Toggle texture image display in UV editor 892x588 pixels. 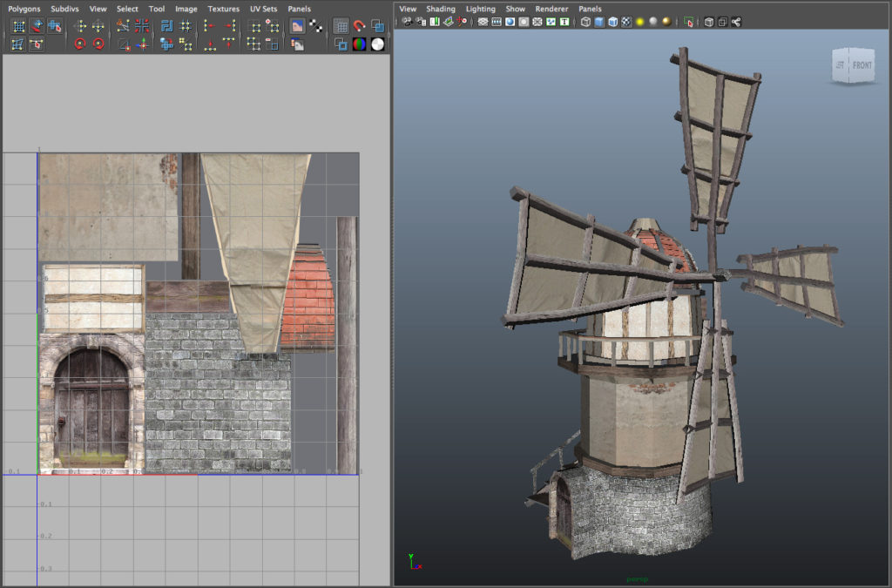pos(297,26)
